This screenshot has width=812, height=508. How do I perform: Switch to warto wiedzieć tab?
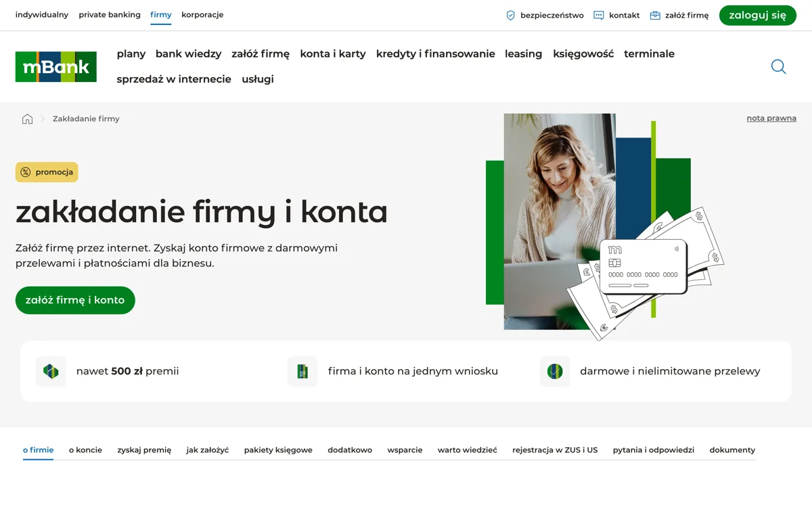[468, 450]
